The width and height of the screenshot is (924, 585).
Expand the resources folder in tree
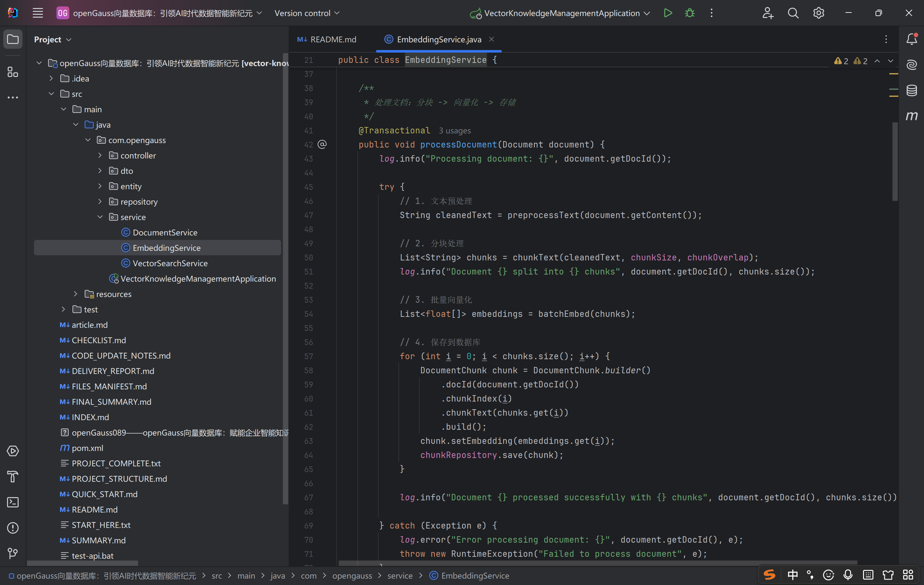tap(76, 294)
